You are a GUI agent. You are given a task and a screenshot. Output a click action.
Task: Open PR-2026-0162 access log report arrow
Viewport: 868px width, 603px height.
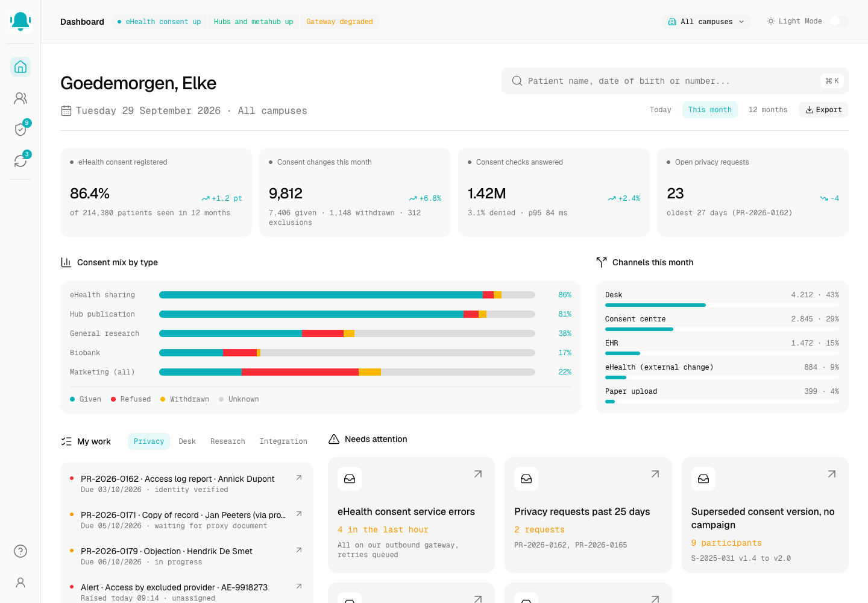pyautogui.click(x=299, y=478)
